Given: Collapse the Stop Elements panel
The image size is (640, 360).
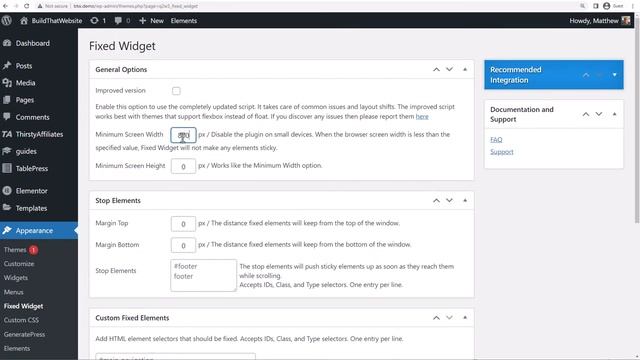Looking at the screenshot, I should [x=465, y=200].
